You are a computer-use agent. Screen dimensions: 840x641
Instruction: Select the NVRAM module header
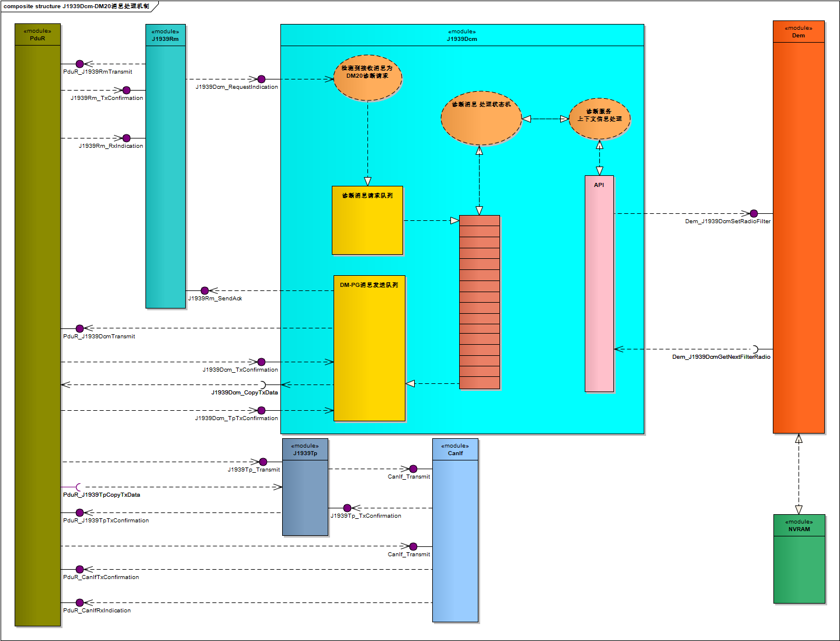coord(799,525)
